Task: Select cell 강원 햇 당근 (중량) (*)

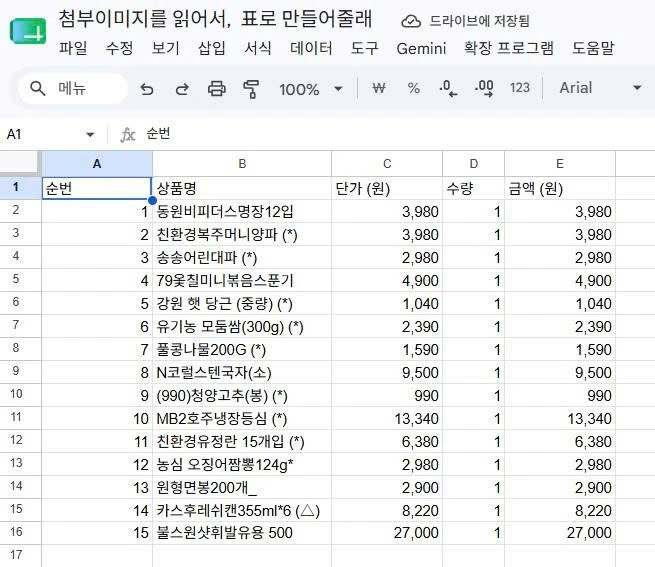Action: tap(242, 303)
